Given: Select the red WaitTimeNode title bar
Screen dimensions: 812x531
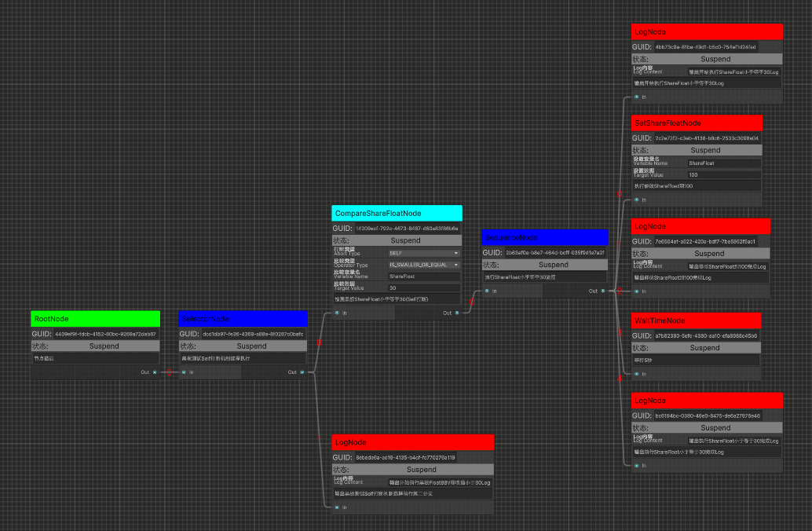Looking at the screenshot, I should (696, 320).
